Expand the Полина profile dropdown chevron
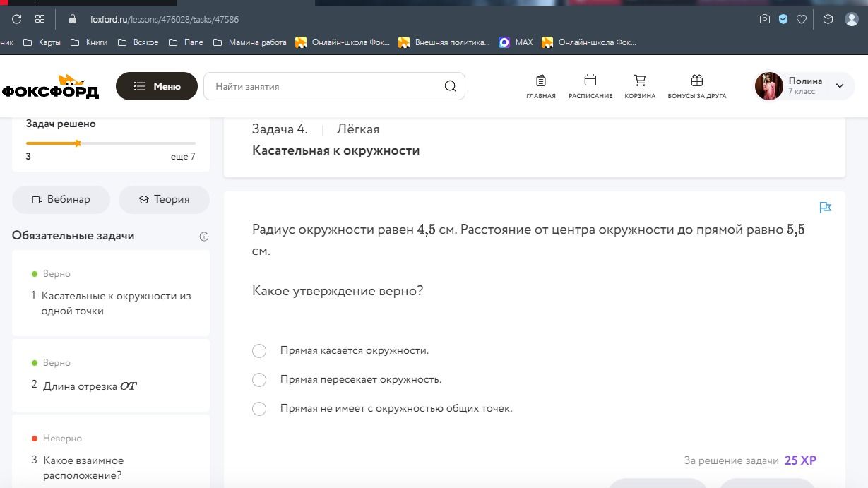868x488 pixels. (840, 86)
